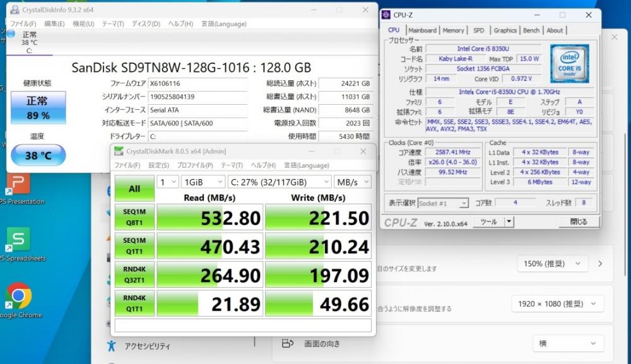Click the firmware value X6106116
The image size is (631, 364).
198,84
